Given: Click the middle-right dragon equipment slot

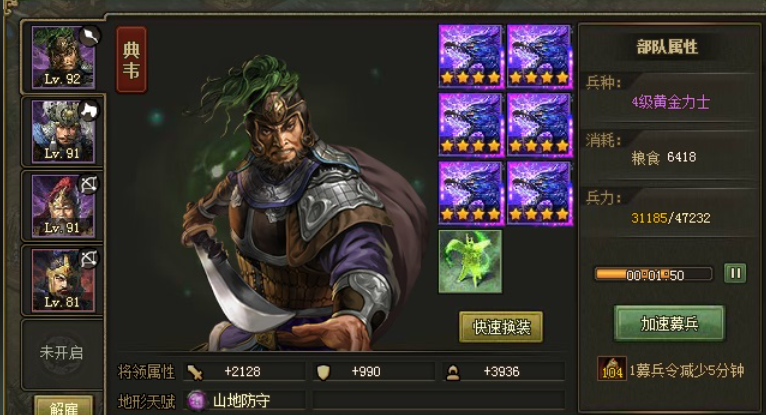Looking at the screenshot, I should tap(539, 125).
